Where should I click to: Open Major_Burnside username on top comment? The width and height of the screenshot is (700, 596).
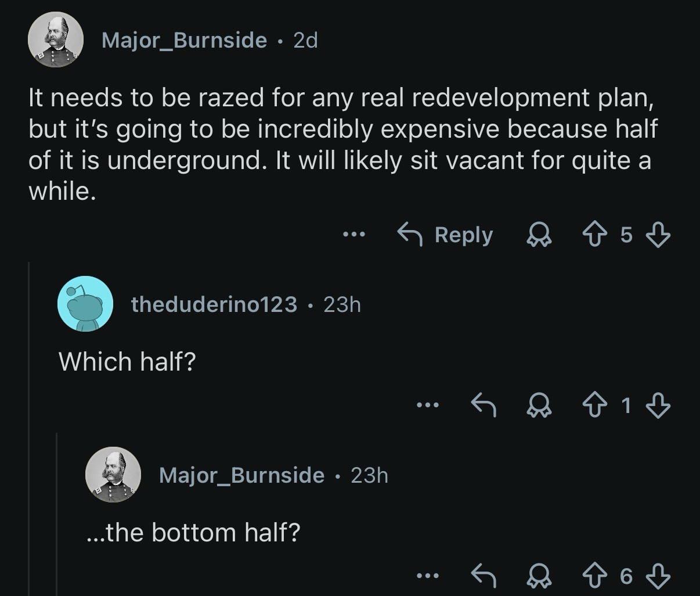[184, 40]
